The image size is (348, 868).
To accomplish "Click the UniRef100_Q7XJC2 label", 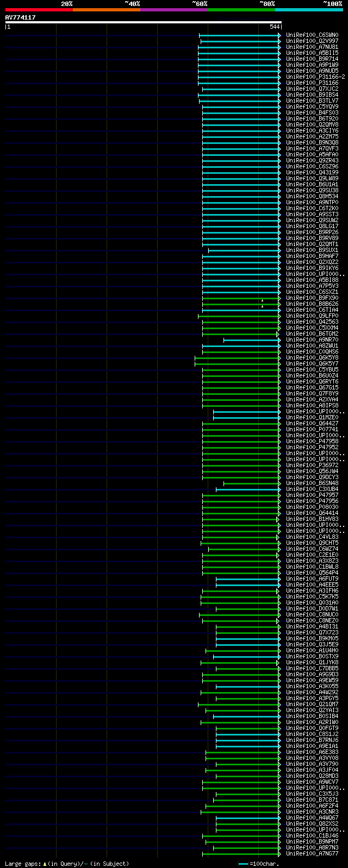I will coord(312,89).
